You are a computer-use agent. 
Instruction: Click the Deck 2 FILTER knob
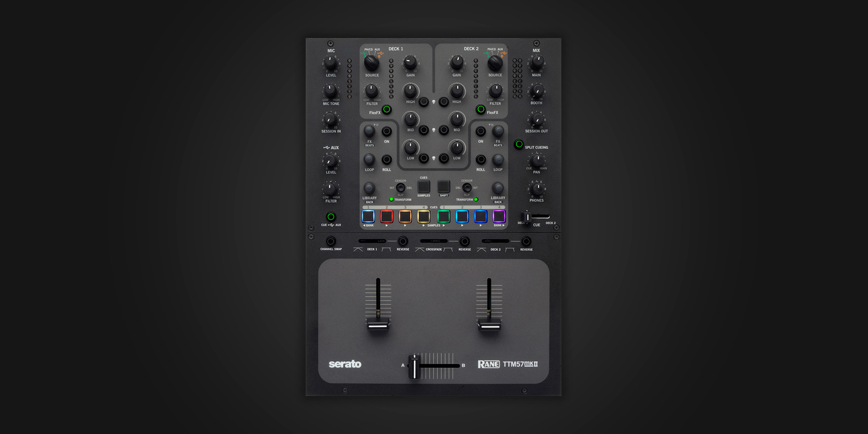(495, 91)
